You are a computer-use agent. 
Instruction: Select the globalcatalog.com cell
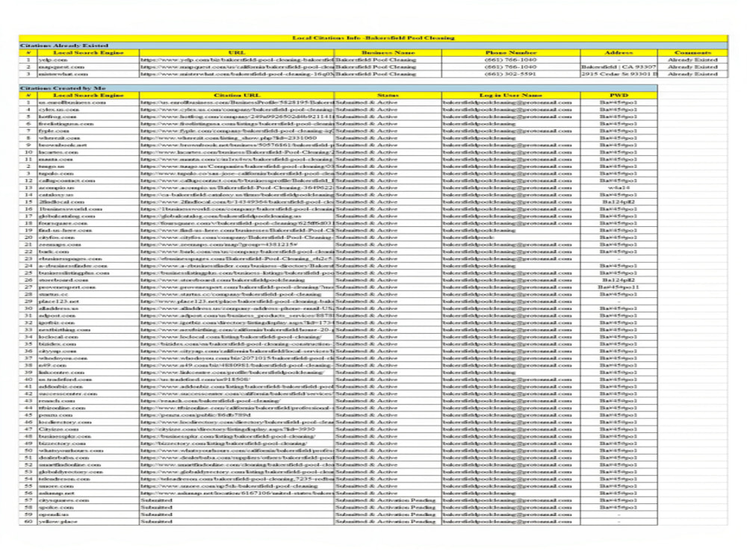pyautogui.click(x=89, y=217)
